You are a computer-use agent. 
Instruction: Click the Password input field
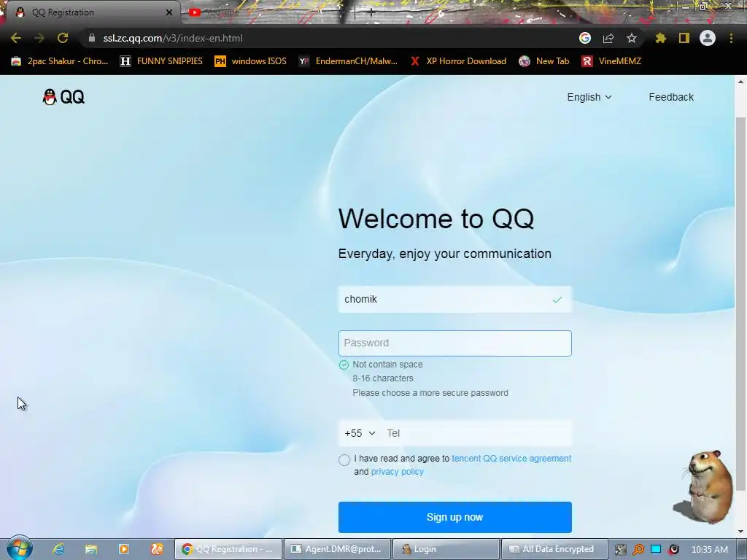pyautogui.click(x=455, y=343)
